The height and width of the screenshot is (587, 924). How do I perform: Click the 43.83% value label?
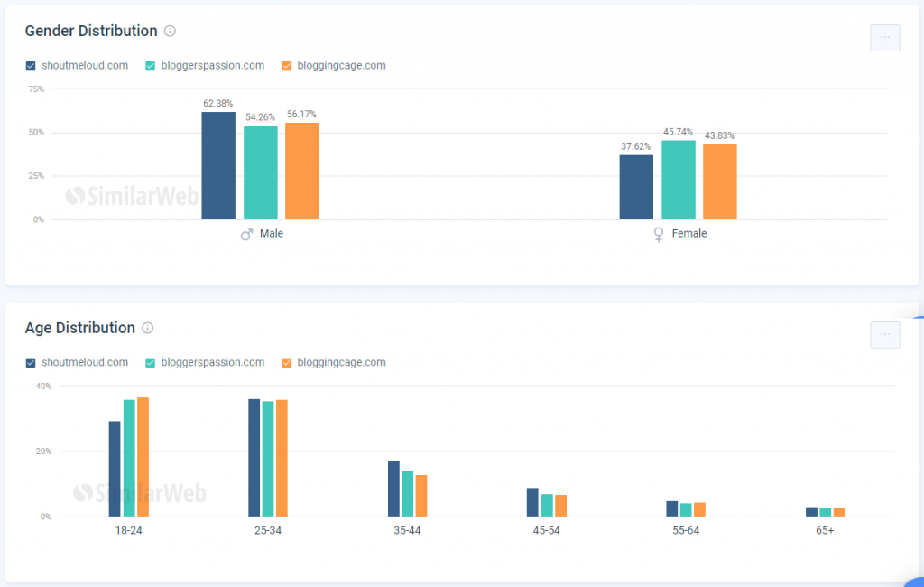point(719,135)
